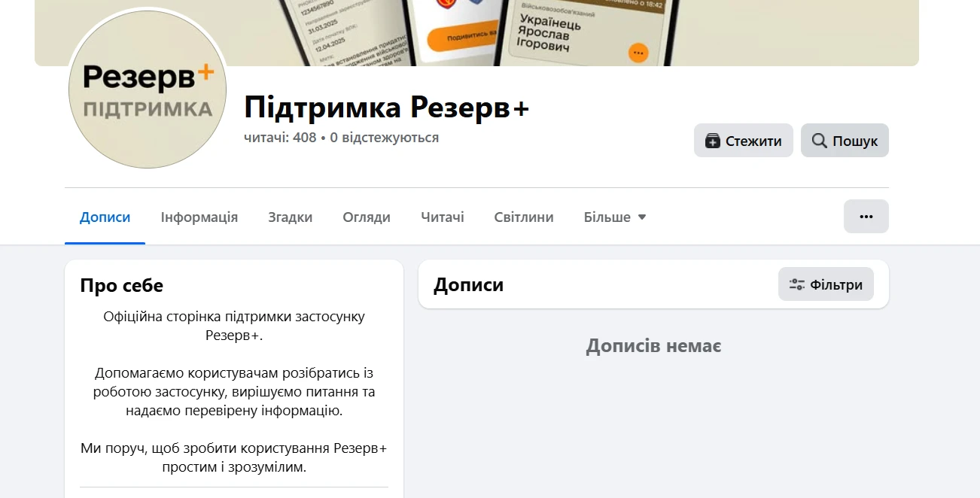Screen dimensions: 980x498
Task: Click the читачі: 408 followers link
Action: click(280, 138)
